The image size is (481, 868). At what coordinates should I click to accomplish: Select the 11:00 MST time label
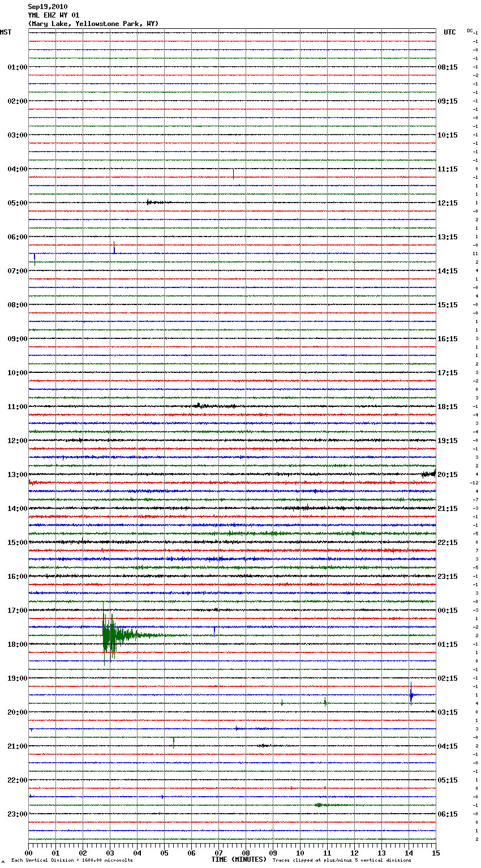point(17,407)
